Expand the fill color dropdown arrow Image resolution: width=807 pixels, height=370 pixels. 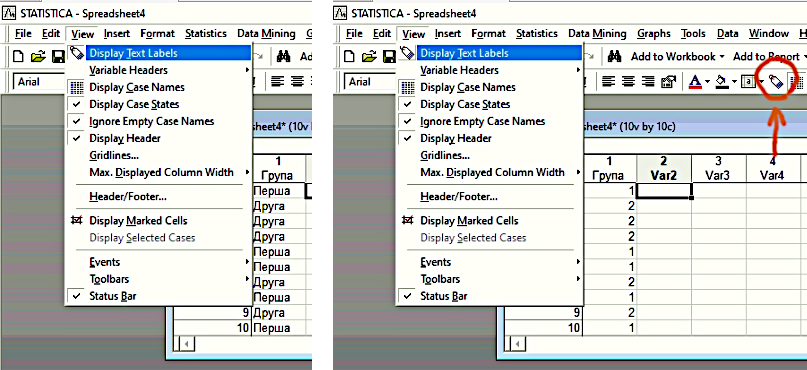[733, 82]
